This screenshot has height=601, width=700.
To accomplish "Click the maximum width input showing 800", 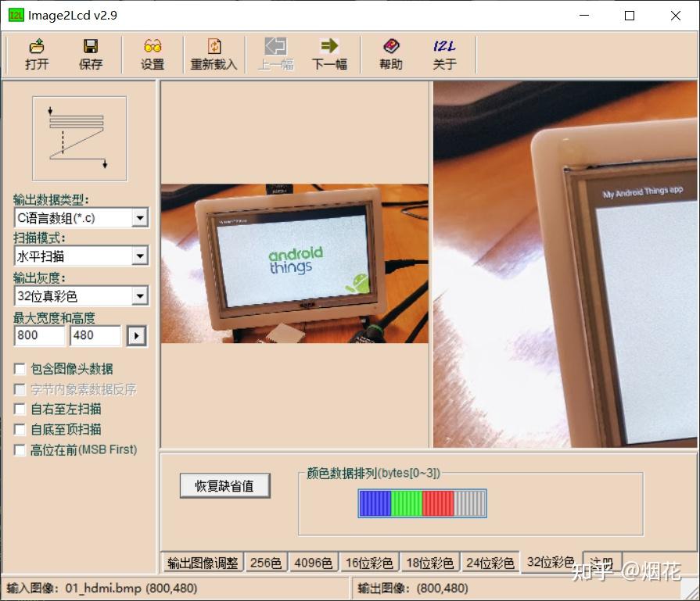I will [39, 335].
